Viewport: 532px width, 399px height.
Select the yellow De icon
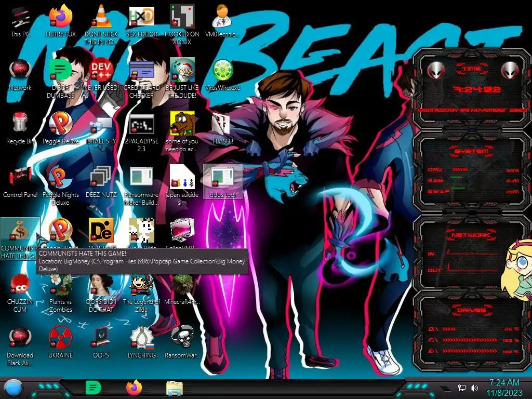pos(101,231)
